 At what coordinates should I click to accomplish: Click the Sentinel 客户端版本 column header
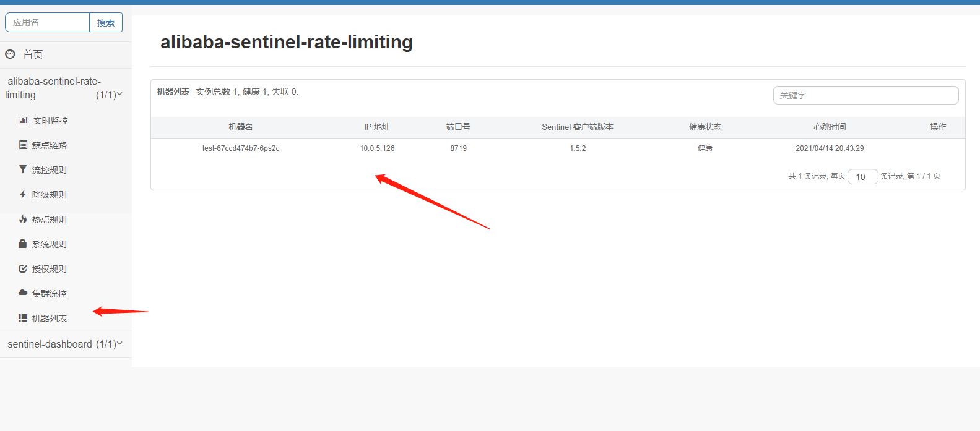pos(578,127)
